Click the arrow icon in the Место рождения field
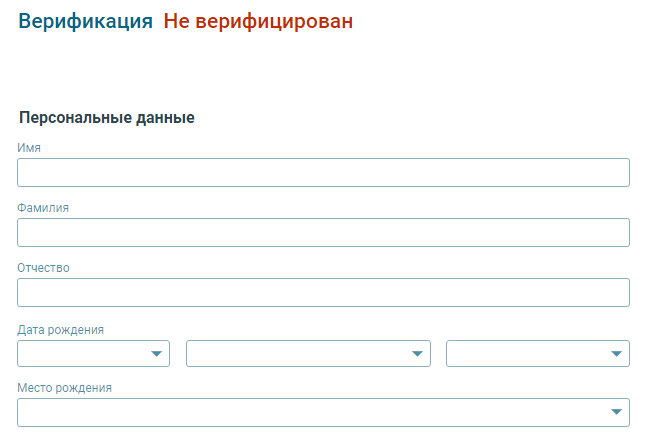 [616, 412]
